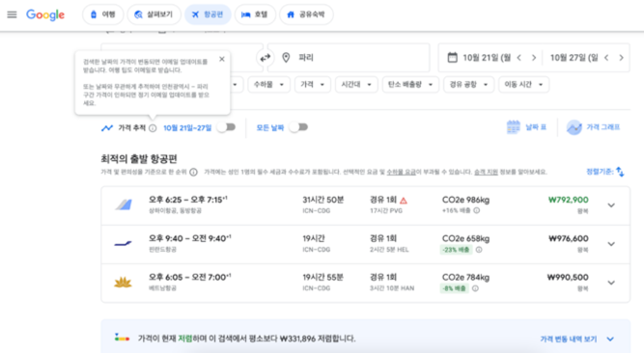Go to next day for departure date
Screen dimensions: 644x353
534,58
